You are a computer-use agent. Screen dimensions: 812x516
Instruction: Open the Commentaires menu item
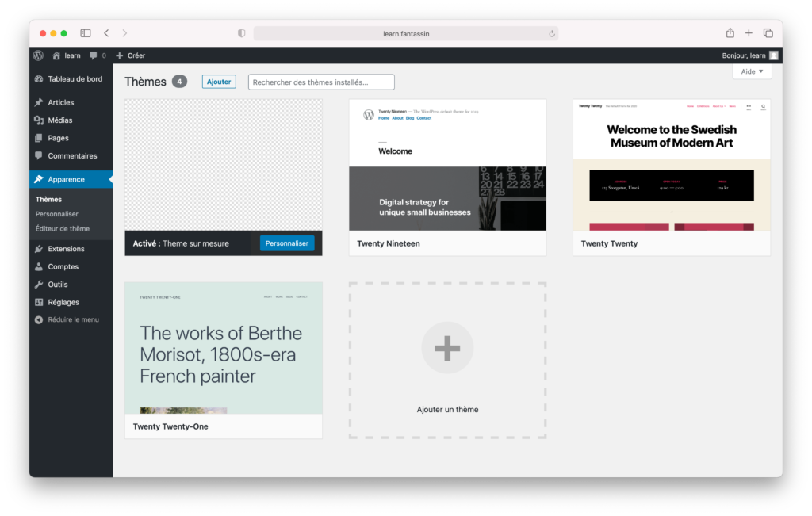[71, 156]
